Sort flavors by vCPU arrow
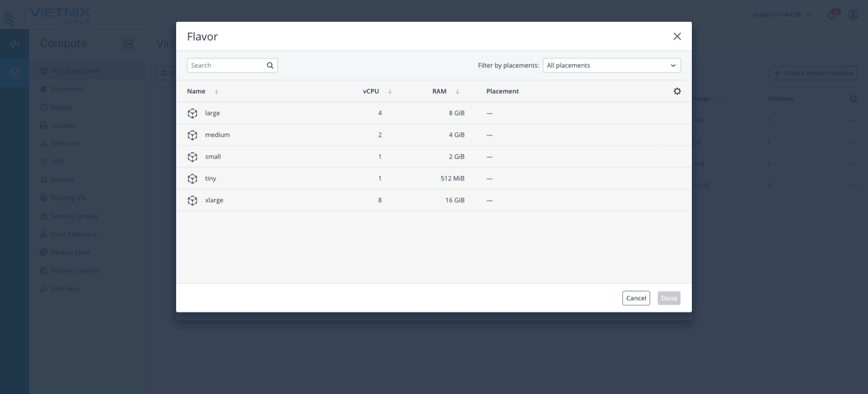Viewport: 868px width, 394px height. pos(390,91)
